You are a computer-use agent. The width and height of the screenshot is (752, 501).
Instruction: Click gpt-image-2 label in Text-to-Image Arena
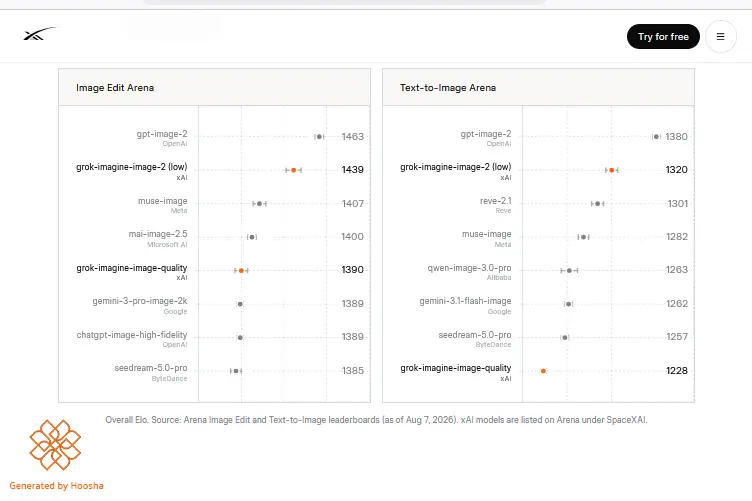[x=486, y=134]
